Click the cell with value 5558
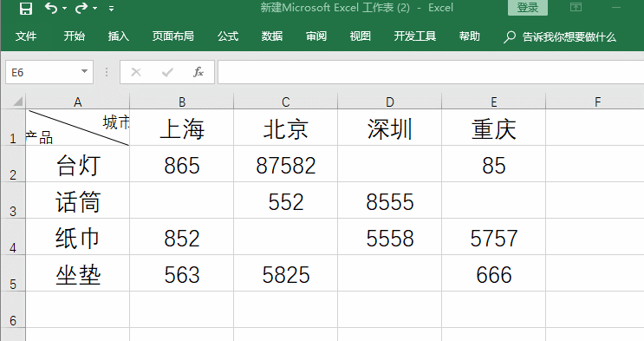 click(389, 237)
